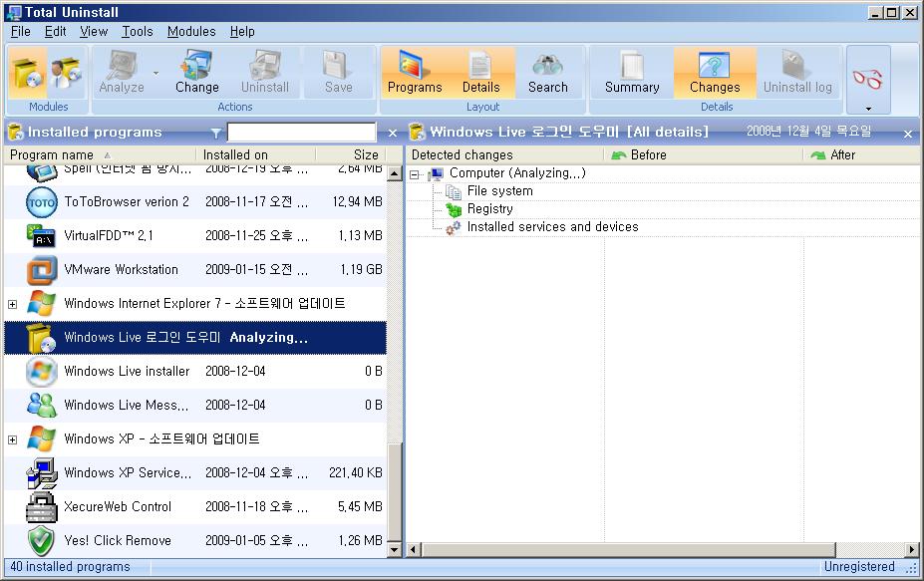Click the details pane scroll left arrow
The width and height of the screenshot is (924, 581).
[x=414, y=550]
